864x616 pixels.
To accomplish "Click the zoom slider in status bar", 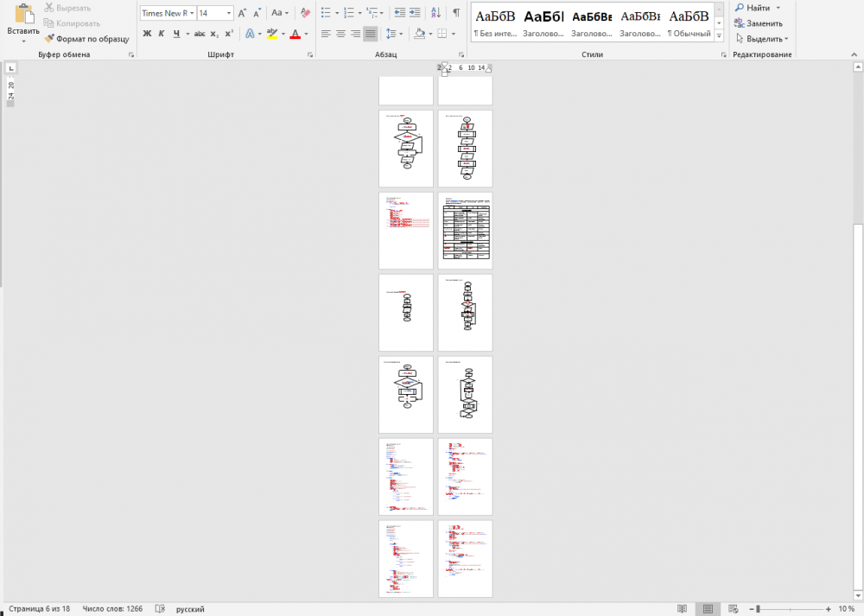I will click(758, 609).
